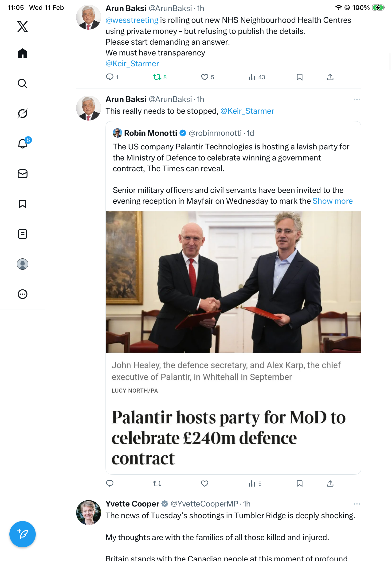Open Grok from the sidebar
Viewport: 392px width, 561px height.
(x=23, y=114)
